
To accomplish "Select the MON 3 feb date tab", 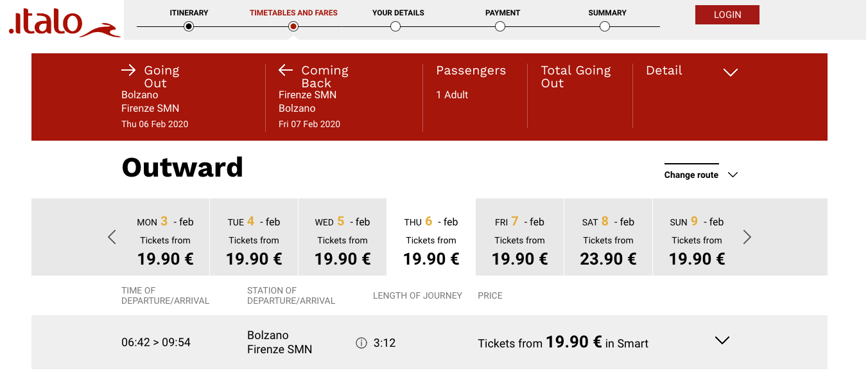I will tap(165, 237).
